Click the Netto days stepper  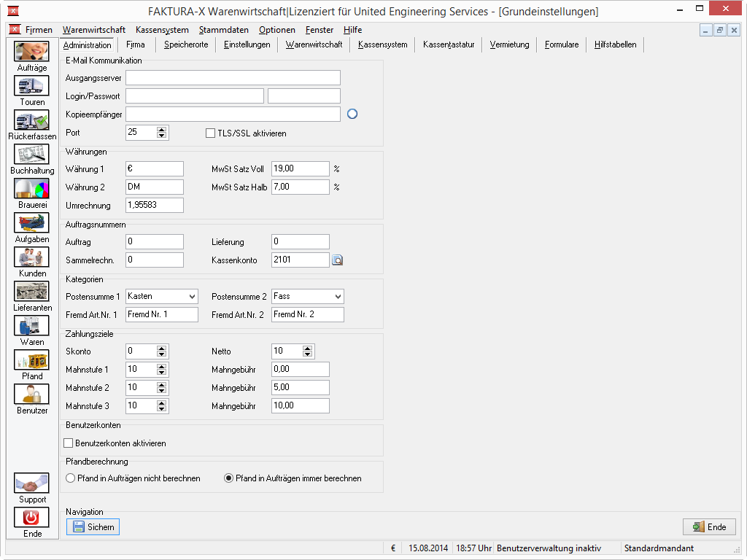click(x=308, y=351)
